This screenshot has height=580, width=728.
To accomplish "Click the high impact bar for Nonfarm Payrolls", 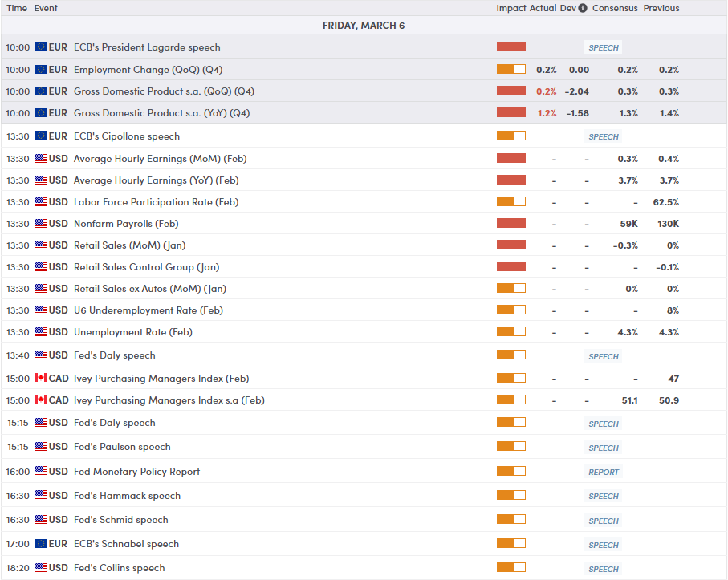I will (511, 223).
